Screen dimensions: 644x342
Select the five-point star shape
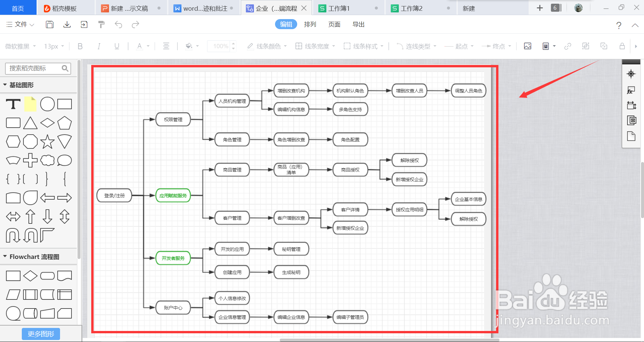pyautogui.click(x=47, y=142)
